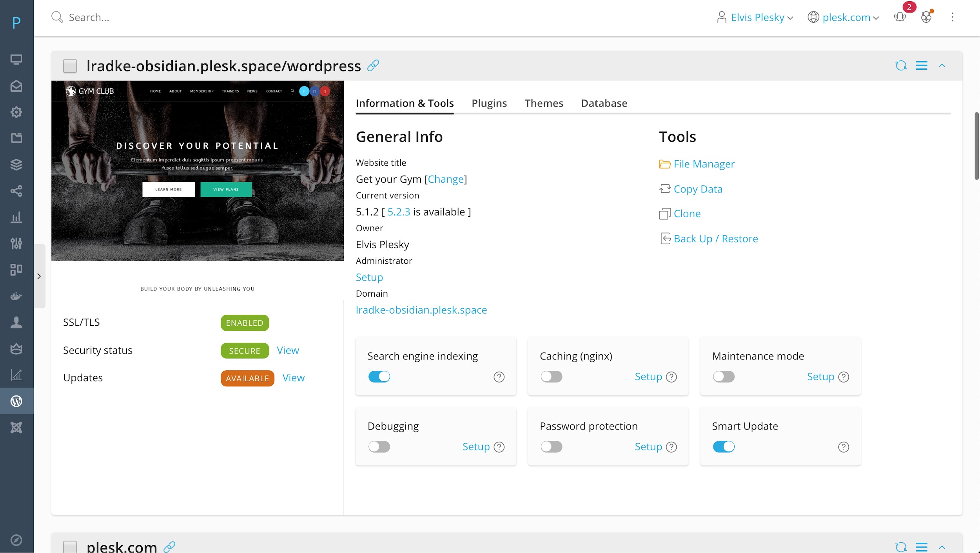Select checkbox for lradke-obsidian.plesk.space/wordpress
980x553 pixels.
click(x=70, y=66)
